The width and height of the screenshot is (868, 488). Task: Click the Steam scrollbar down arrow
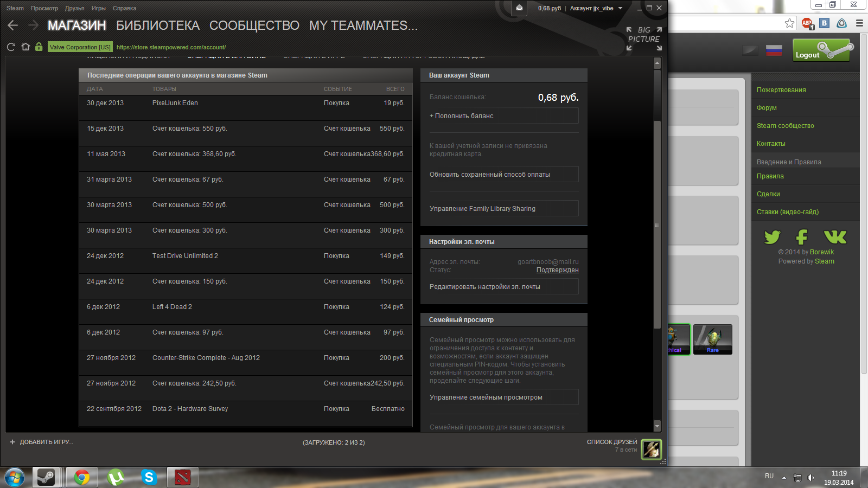[x=657, y=426]
